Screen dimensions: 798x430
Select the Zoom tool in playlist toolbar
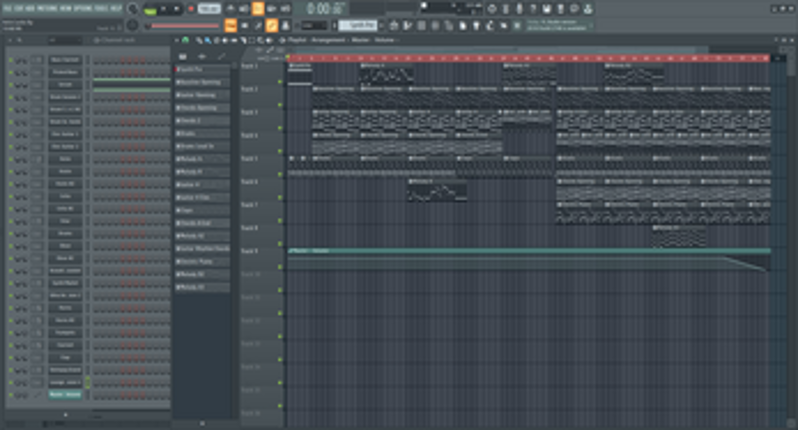click(260, 40)
